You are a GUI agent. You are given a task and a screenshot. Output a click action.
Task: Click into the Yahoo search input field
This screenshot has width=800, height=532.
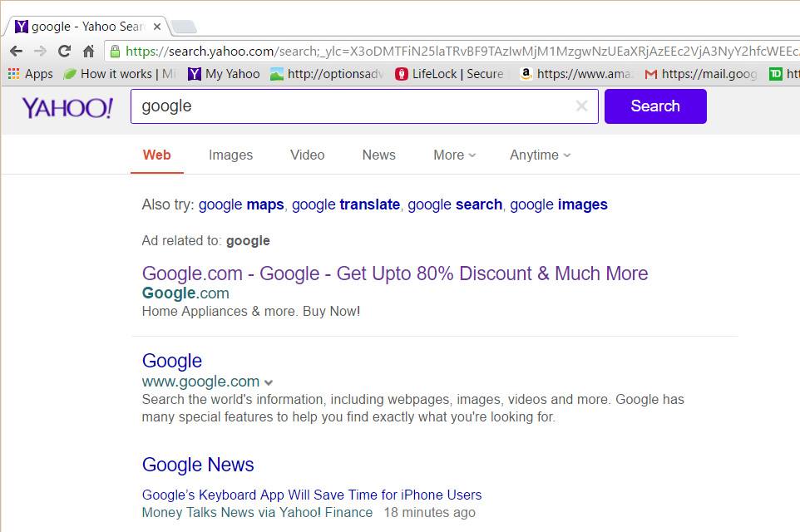(x=349, y=106)
